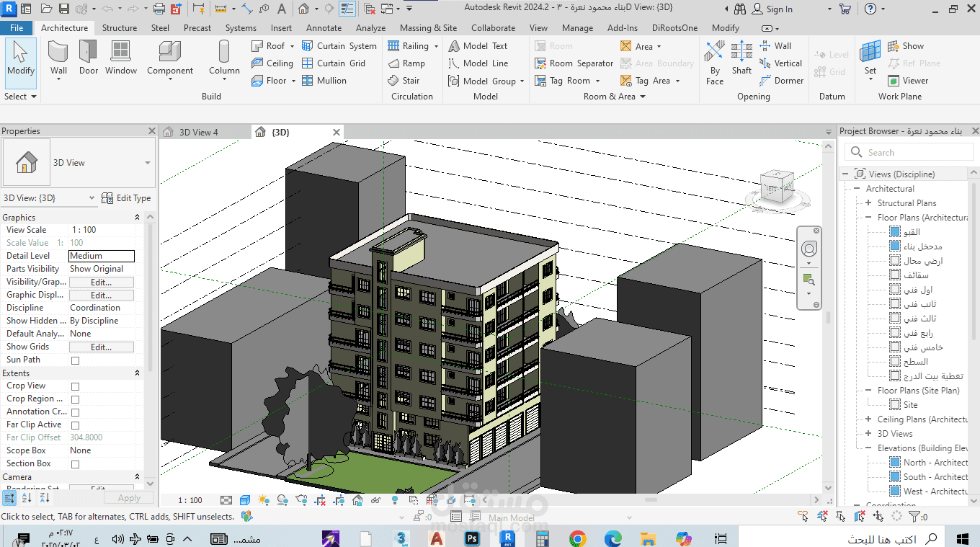
Task: Open Google Chrome from the taskbar
Action: (577, 538)
